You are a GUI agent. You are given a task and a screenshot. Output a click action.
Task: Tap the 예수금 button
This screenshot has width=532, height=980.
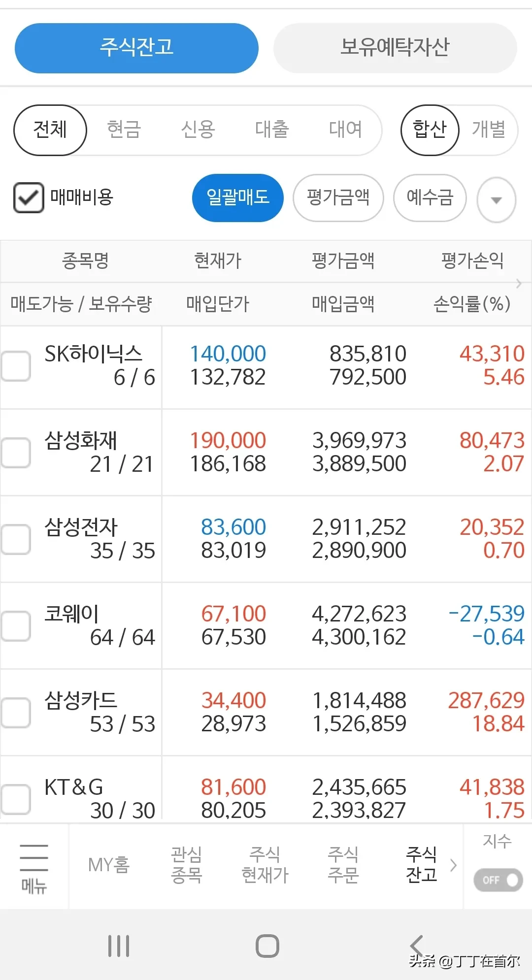(x=430, y=197)
